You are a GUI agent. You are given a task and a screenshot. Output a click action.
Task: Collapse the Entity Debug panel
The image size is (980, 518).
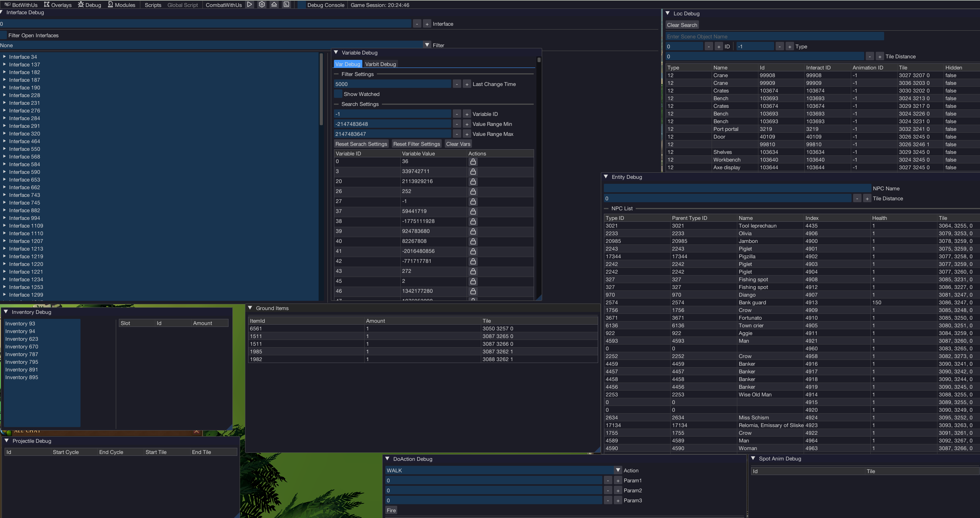tap(606, 177)
